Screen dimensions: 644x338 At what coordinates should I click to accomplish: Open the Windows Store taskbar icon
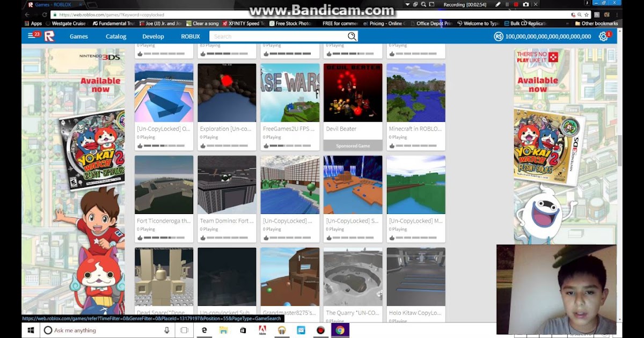point(243,330)
